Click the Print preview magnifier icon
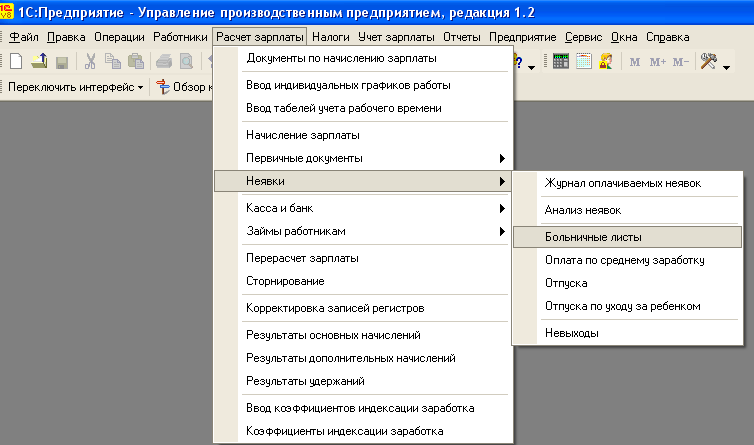Viewport: 754px width, 445px height. click(x=186, y=62)
